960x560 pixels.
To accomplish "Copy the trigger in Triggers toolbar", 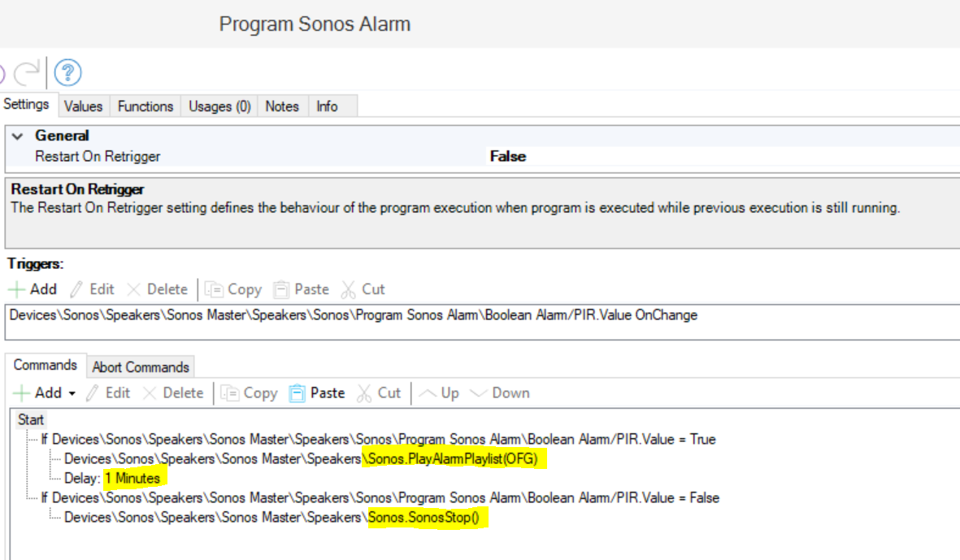I will 233,289.
